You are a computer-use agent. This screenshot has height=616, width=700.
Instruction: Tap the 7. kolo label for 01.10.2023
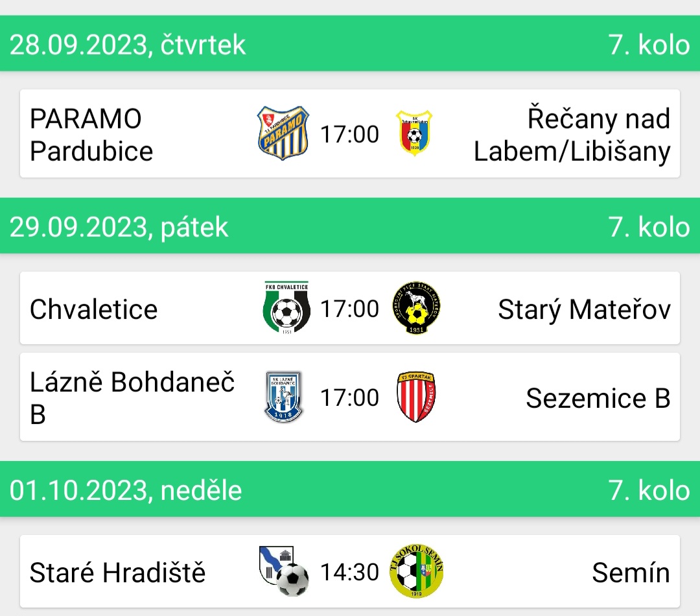tap(649, 490)
